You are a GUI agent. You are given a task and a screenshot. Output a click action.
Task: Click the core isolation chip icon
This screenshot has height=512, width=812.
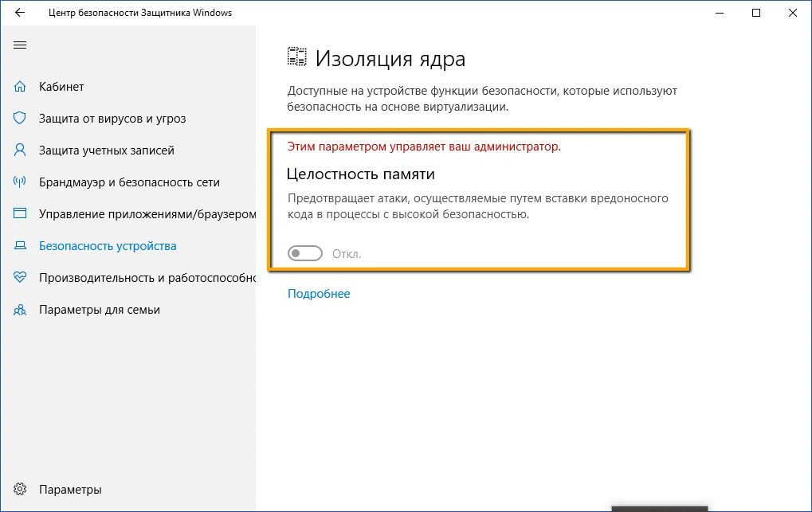[x=297, y=57]
